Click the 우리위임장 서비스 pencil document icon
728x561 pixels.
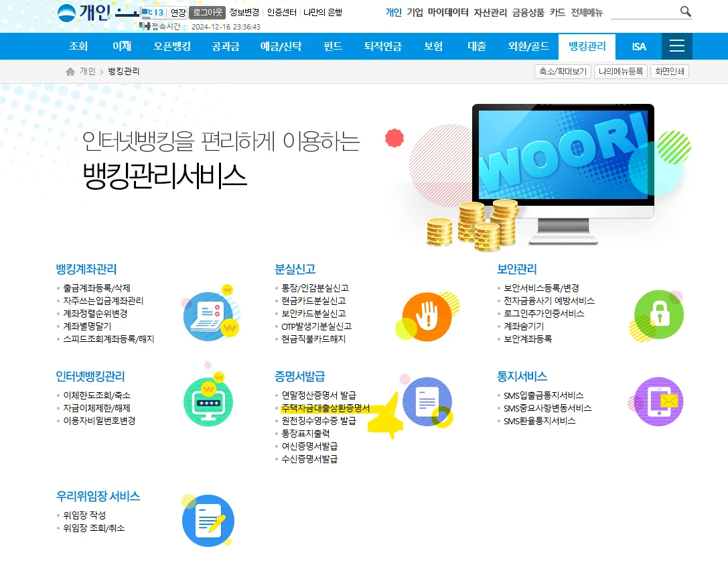pyautogui.click(x=208, y=520)
